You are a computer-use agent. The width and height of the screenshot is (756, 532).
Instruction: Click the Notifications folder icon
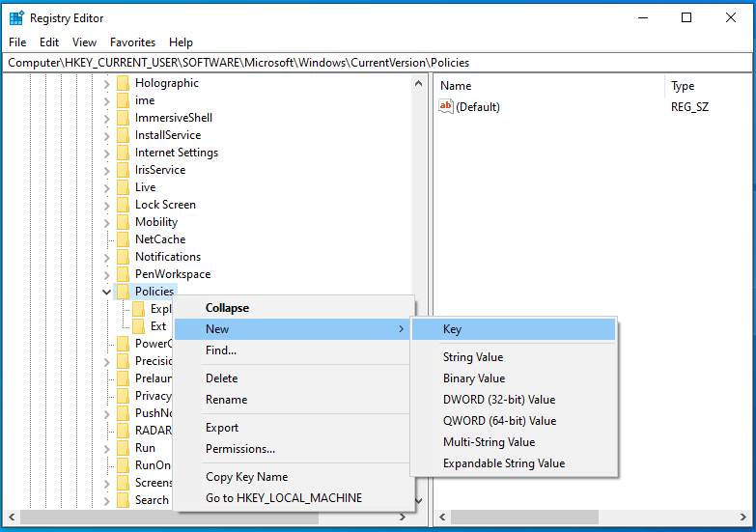coord(123,257)
